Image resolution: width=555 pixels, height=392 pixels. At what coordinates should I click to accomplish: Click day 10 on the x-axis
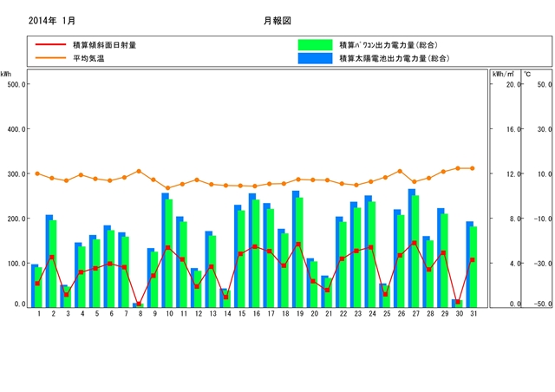(169, 314)
